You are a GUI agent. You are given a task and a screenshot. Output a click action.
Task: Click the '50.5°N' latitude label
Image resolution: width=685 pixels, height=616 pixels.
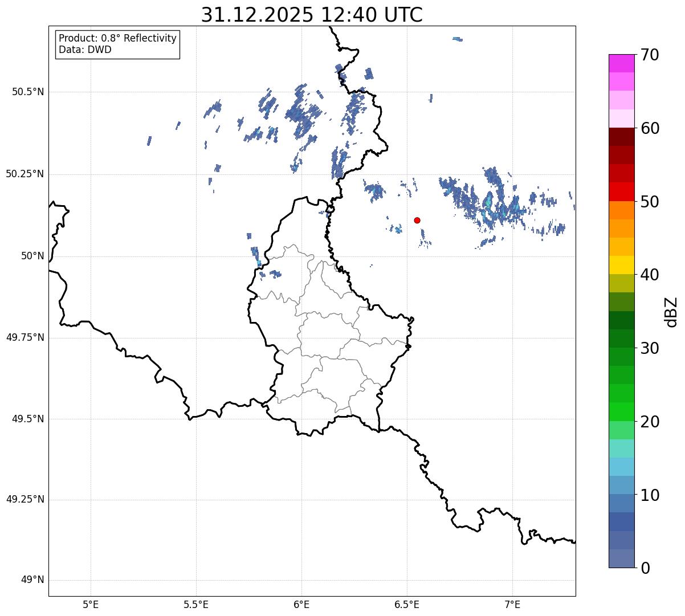(x=28, y=92)
